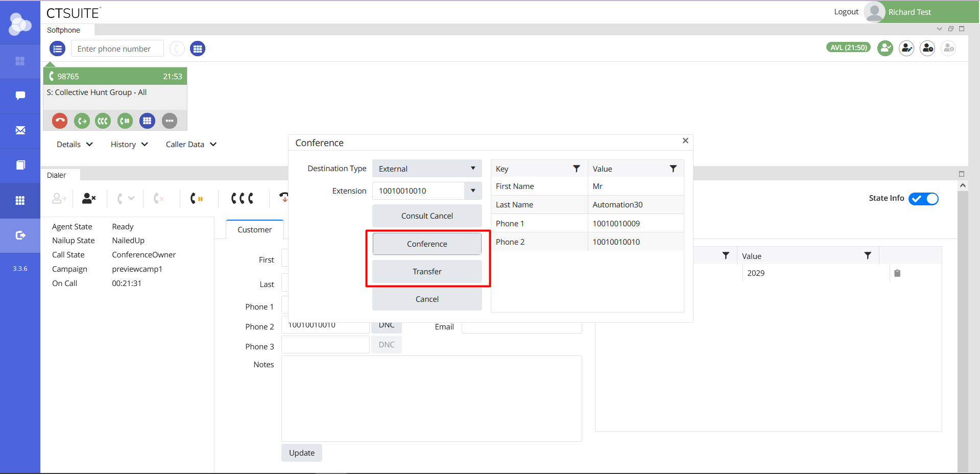Screen dimensions: 980x474
Task: Click inside the Notes text area
Action: tap(432, 399)
